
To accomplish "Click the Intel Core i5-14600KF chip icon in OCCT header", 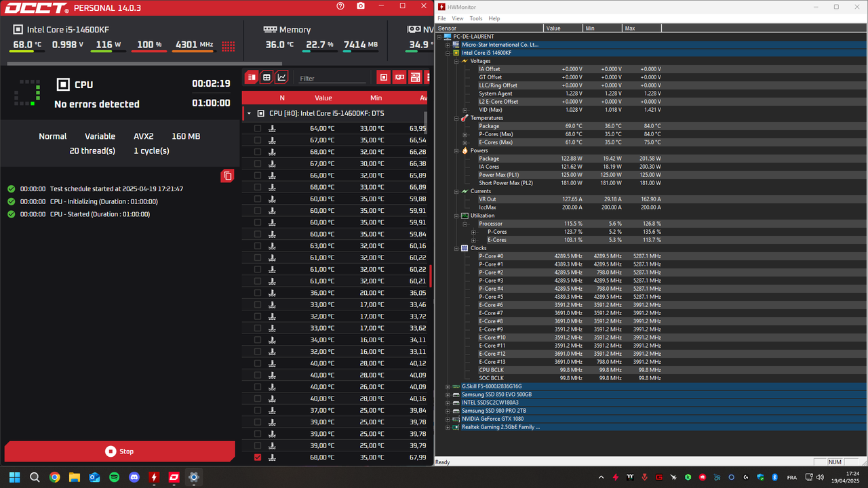I will pos(18,30).
